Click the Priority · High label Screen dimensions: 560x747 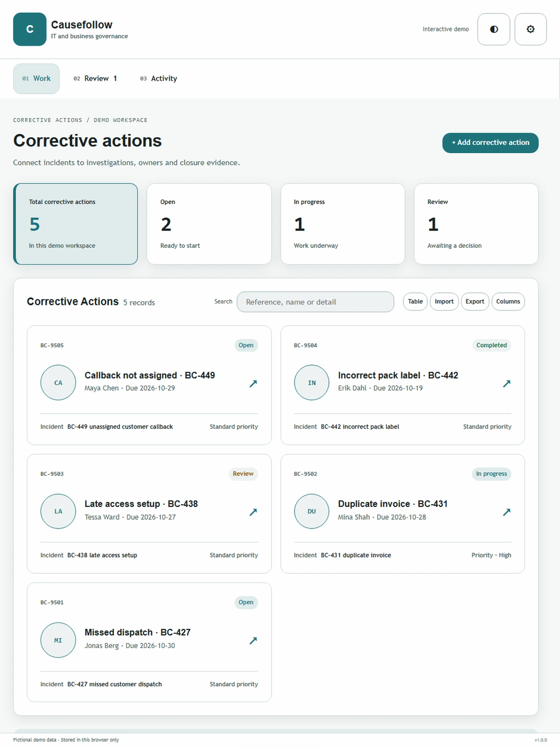tap(491, 555)
